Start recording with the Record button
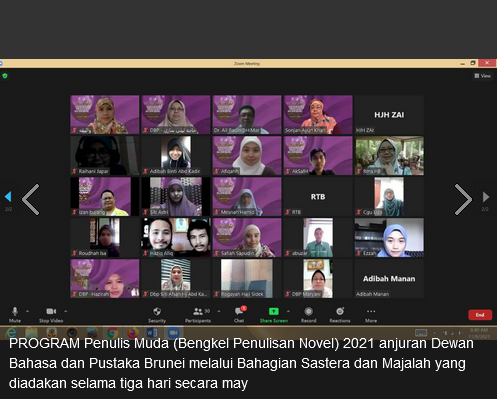498x399 pixels. tap(309, 311)
